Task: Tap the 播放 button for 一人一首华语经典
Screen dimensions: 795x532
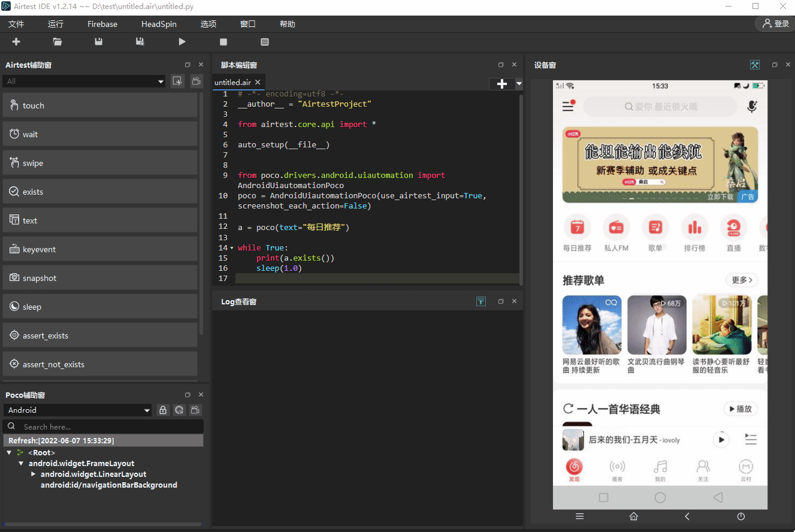Action: tap(741, 409)
